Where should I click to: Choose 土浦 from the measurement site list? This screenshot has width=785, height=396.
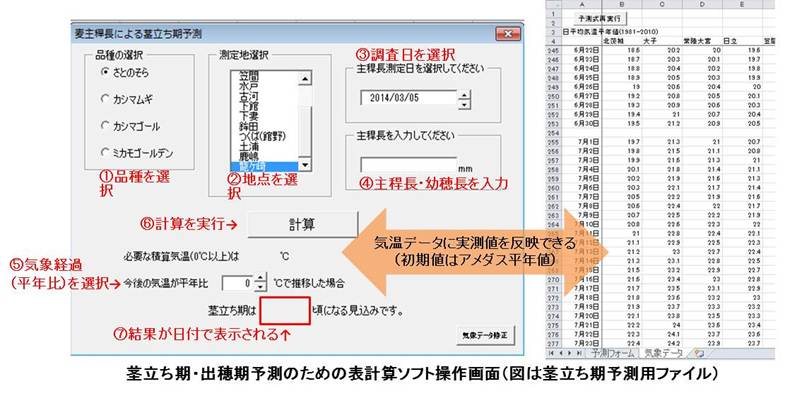pyautogui.click(x=249, y=146)
